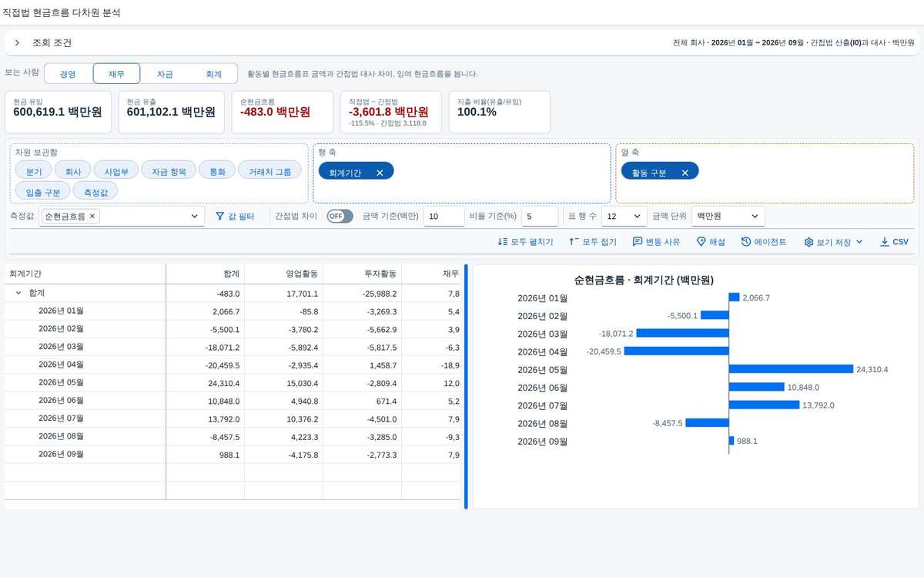Screen dimensions: 924x578
Task: Remove 활동 구분 from the column axis
Action: (x=685, y=173)
